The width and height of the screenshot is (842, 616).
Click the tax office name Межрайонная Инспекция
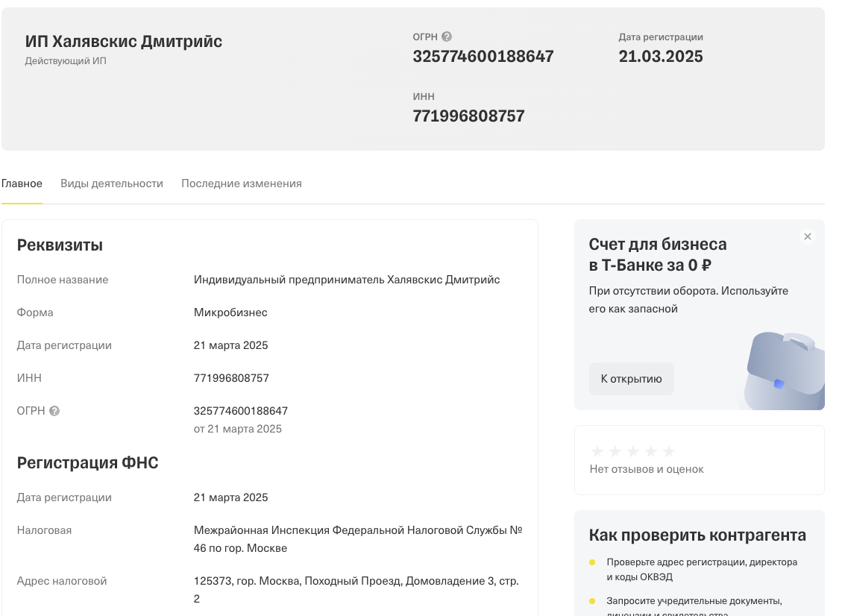point(358,539)
